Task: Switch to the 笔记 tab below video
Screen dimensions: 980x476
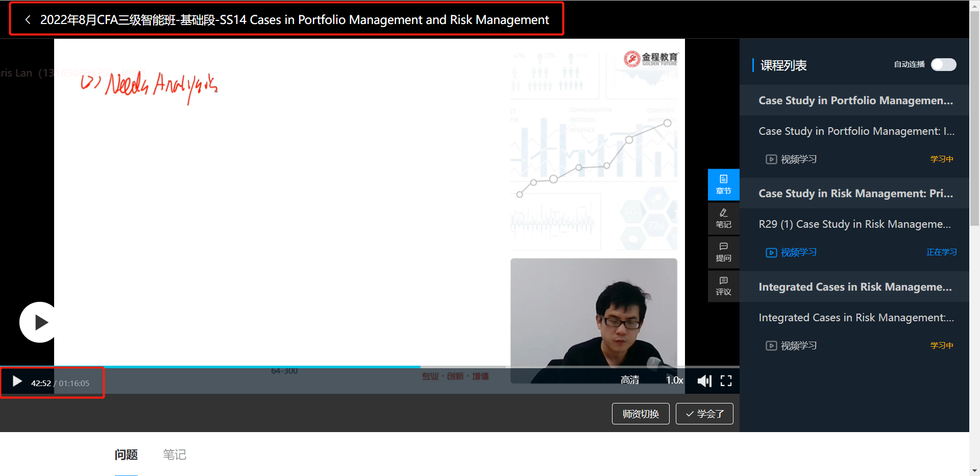Action: [x=175, y=455]
